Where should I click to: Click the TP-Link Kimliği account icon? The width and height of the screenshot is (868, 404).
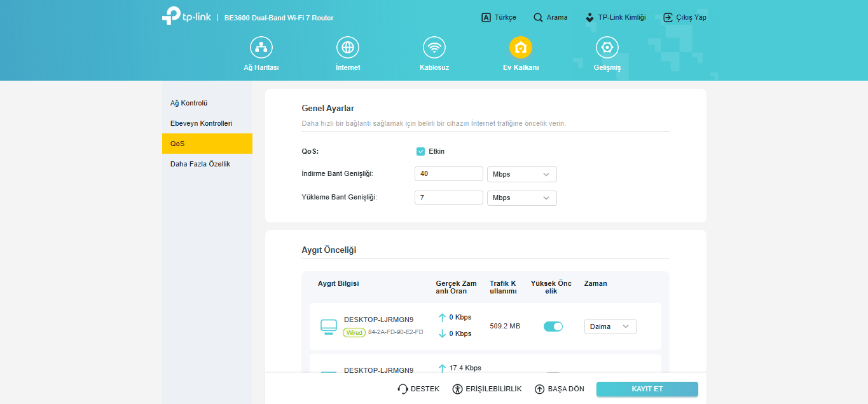click(x=590, y=18)
